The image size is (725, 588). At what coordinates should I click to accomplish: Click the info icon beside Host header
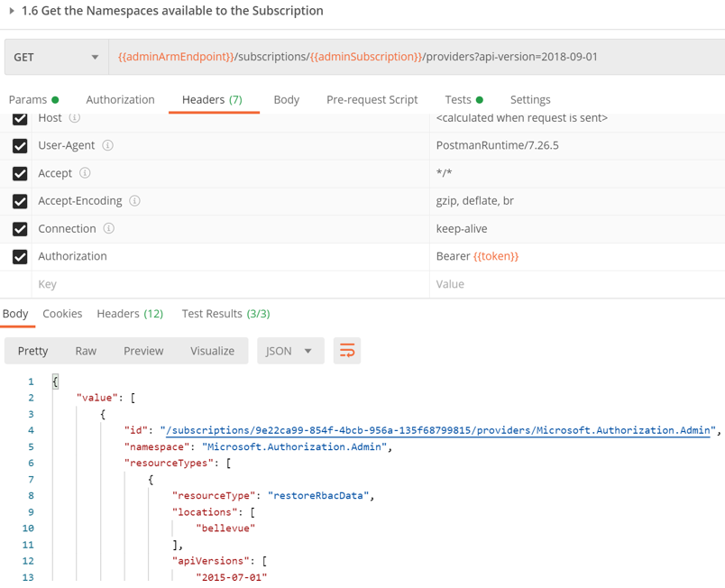(75, 118)
